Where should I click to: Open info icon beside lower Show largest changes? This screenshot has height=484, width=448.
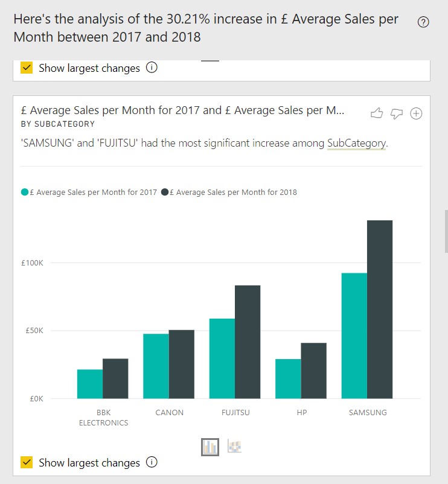(x=152, y=462)
